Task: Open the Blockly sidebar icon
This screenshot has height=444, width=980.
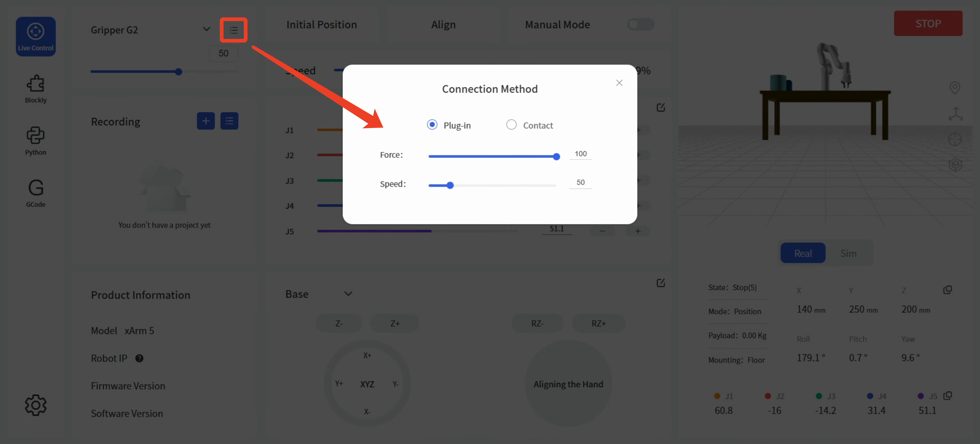Action: click(x=35, y=89)
